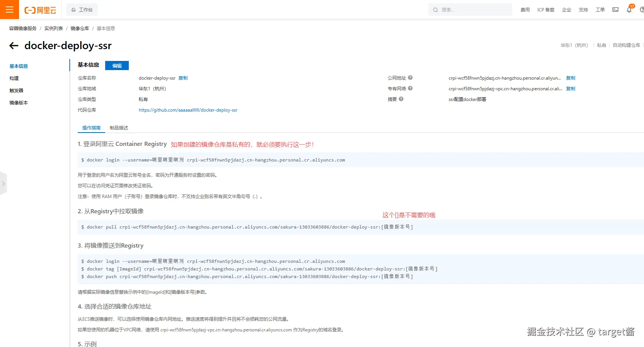Click the heading 3. 将镜像推送到Registry
Image resolution: width=644 pixels, height=347 pixels.
pos(111,246)
